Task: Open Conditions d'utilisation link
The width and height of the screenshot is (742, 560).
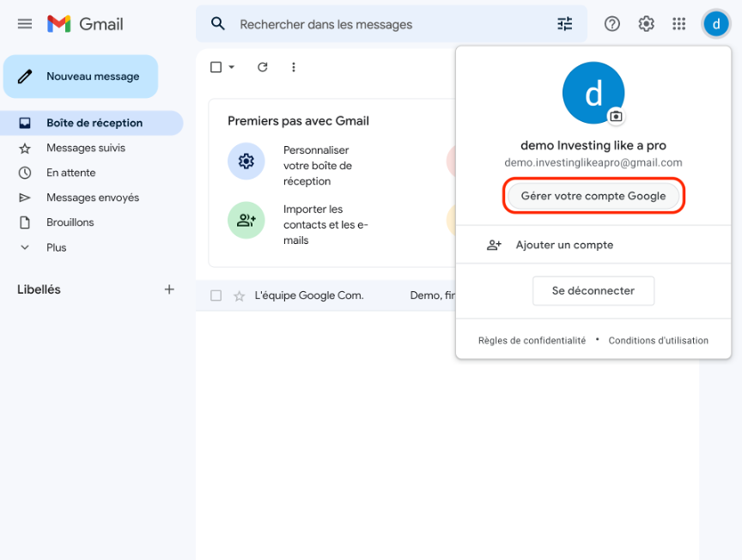Action: point(658,340)
